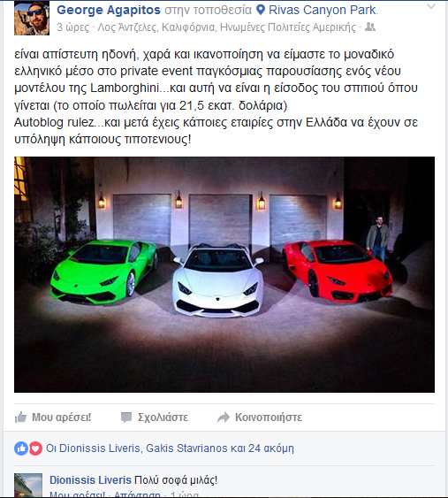
Task: Open the '3 ώρες' timestamp link
Action: click(x=73, y=27)
